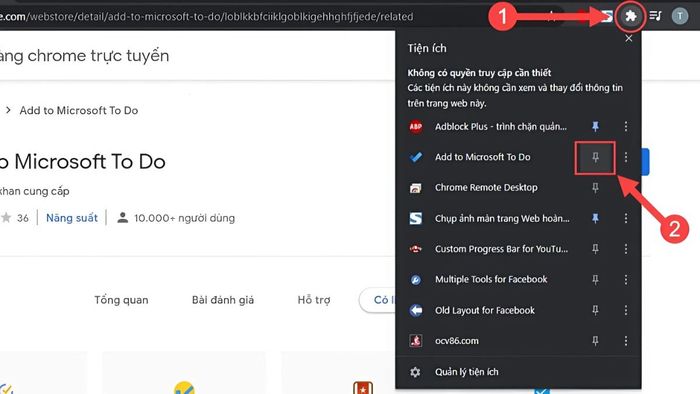The height and width of the screenshot is (394, 700).
Task: Click the 10.000+ người dùng text
Action: (x=184, y=218)
